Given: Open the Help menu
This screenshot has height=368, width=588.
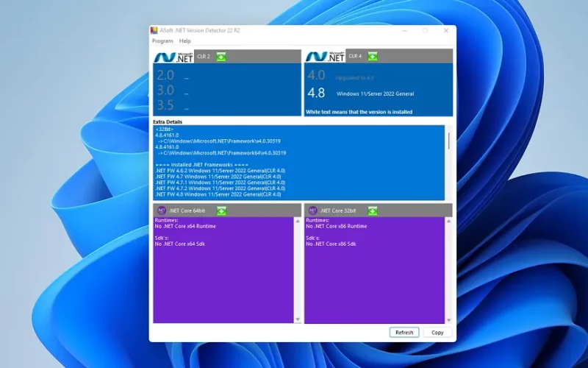Looking at the screenshot, I should pyautogui.click(x=185, y=41).
